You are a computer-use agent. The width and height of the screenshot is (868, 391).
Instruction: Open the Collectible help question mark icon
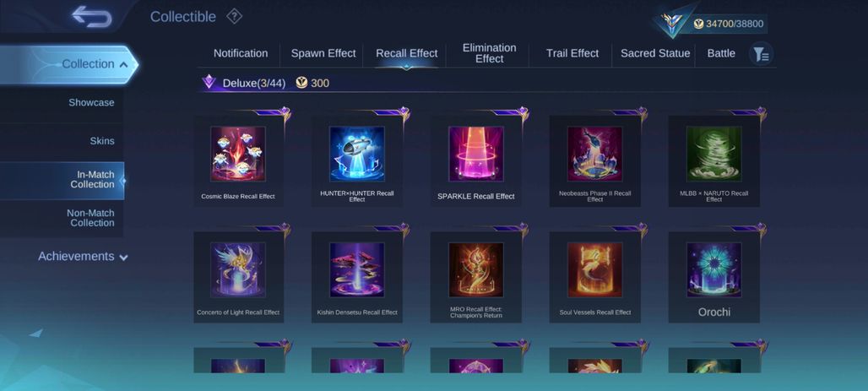click(x=234, y=17)
